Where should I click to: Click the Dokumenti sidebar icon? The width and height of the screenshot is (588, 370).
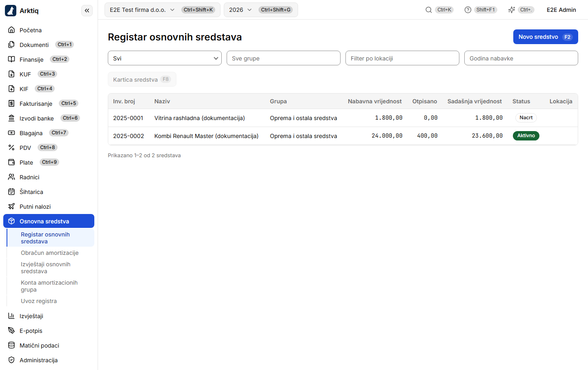coord(11,45)
